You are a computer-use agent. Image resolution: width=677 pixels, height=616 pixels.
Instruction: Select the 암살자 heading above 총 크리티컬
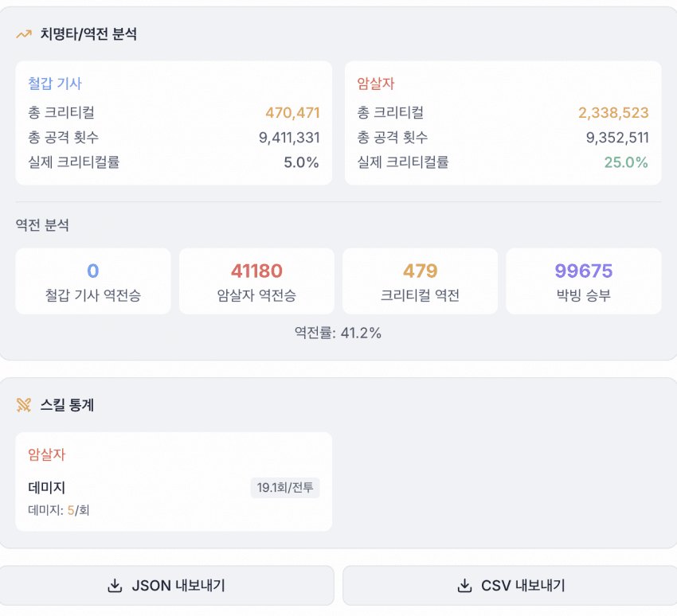[x=376, y=84]
